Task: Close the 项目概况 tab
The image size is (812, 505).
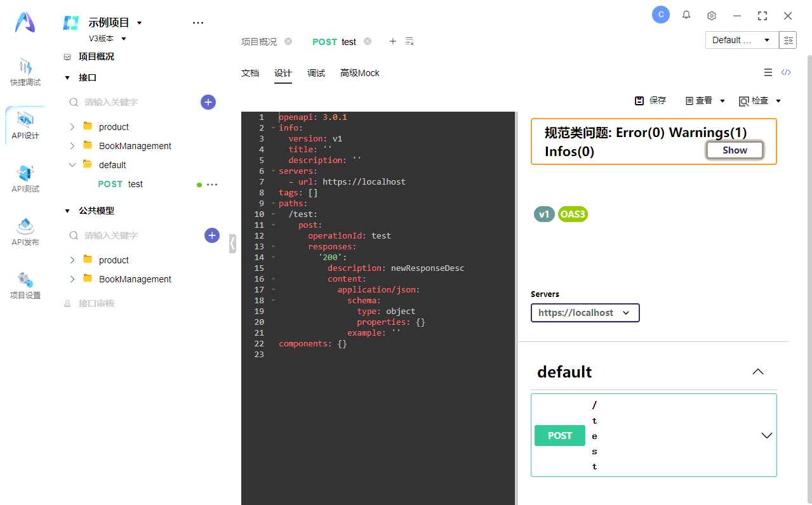Action: [x=288, y=41]
